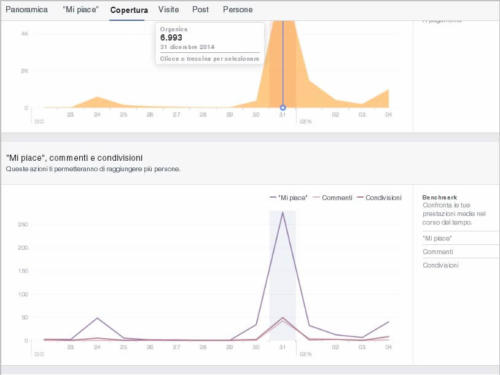The image size is (500, 375).
Task: Click the "Mi piace" line bump at day 24
Action: click(x=97, y=318)
